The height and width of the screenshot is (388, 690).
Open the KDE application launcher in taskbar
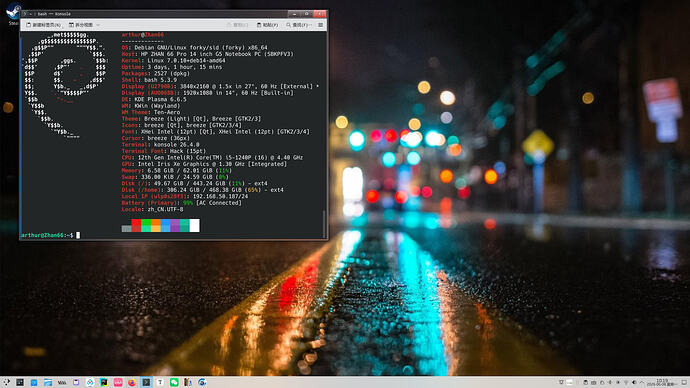click(6, 382)
